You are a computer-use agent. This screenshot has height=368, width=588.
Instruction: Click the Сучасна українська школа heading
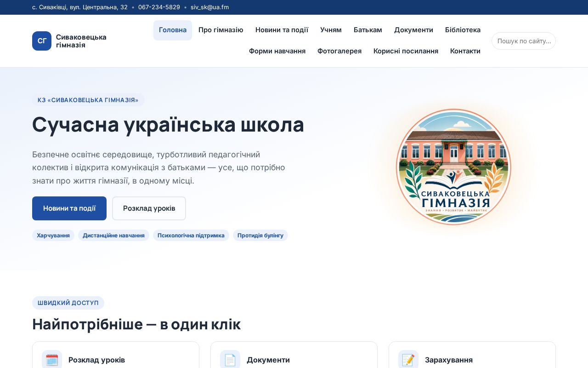[168, 124]
